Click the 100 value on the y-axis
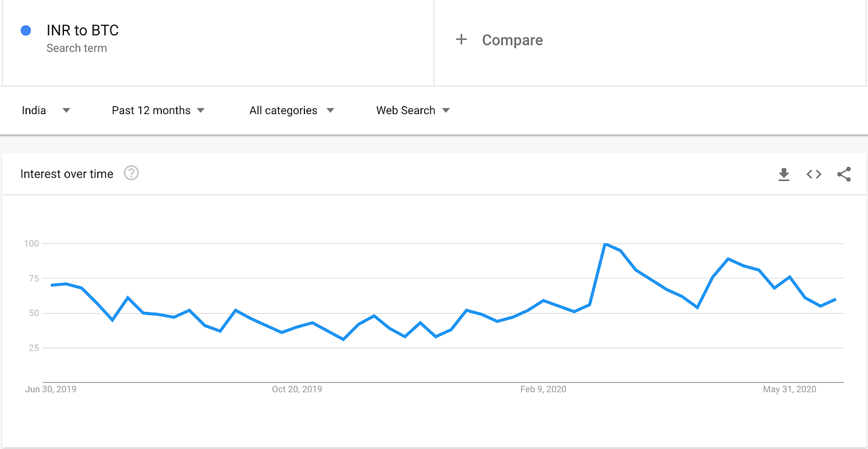The width and height of the screenshot is (868, 449). tap(31, 243)
